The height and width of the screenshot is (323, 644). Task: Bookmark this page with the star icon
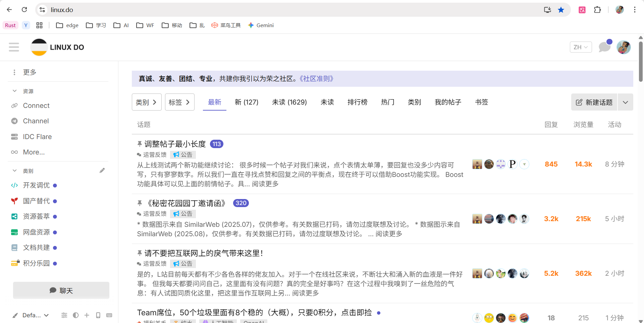pos(561,10)
